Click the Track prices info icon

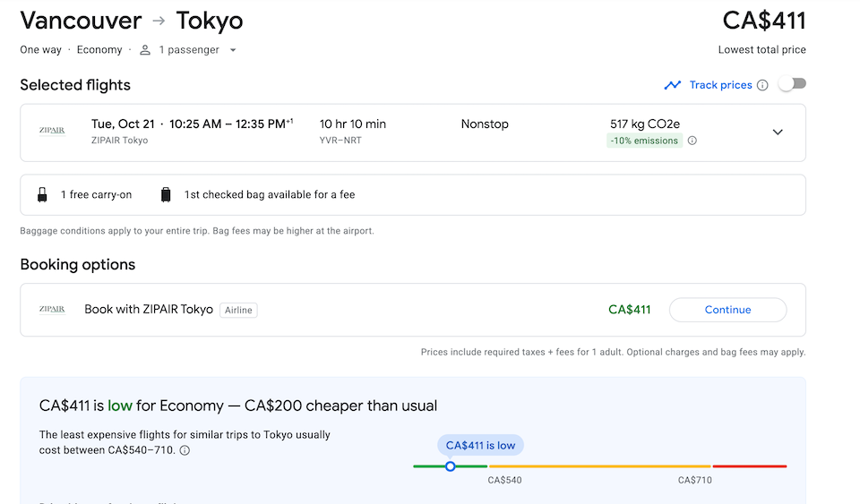762,85
